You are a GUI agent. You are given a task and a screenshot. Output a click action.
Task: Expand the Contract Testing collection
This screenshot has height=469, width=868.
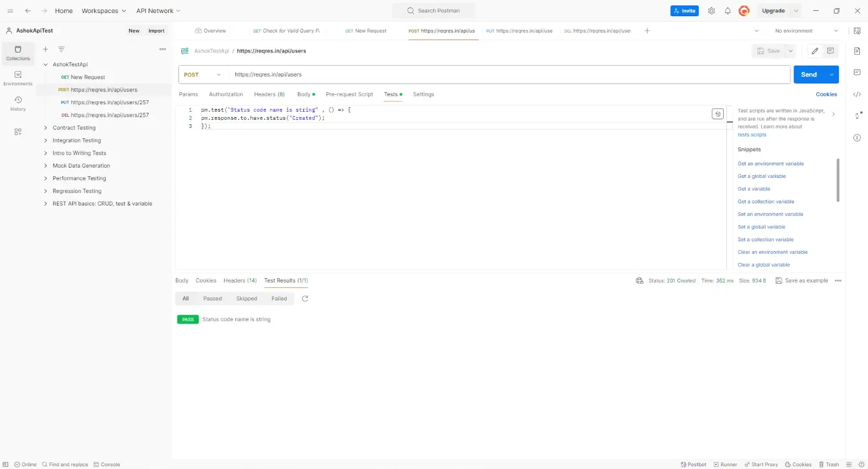point(46,128)
